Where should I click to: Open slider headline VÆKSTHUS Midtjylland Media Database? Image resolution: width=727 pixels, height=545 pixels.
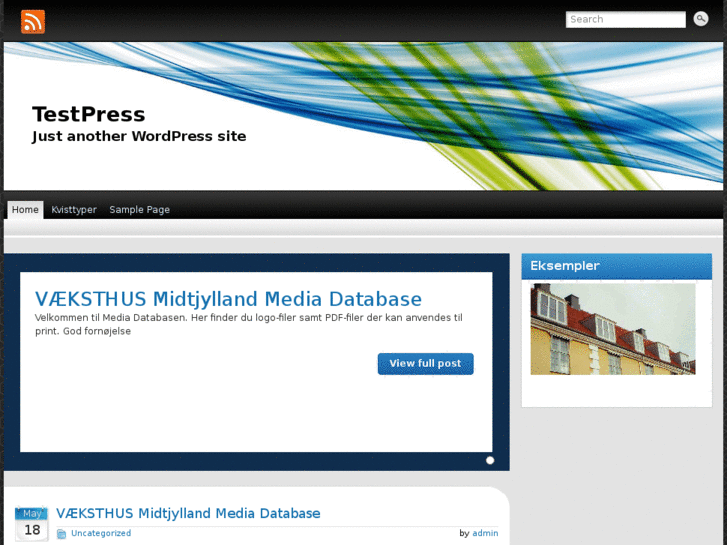pyautogui.click(x=229, y=299)
